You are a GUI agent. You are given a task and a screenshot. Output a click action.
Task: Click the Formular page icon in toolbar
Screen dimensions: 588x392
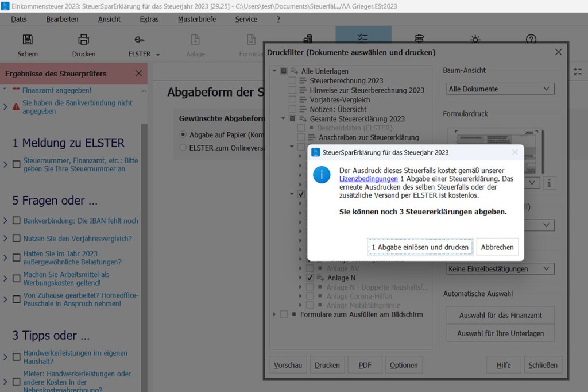click(252, 40)
